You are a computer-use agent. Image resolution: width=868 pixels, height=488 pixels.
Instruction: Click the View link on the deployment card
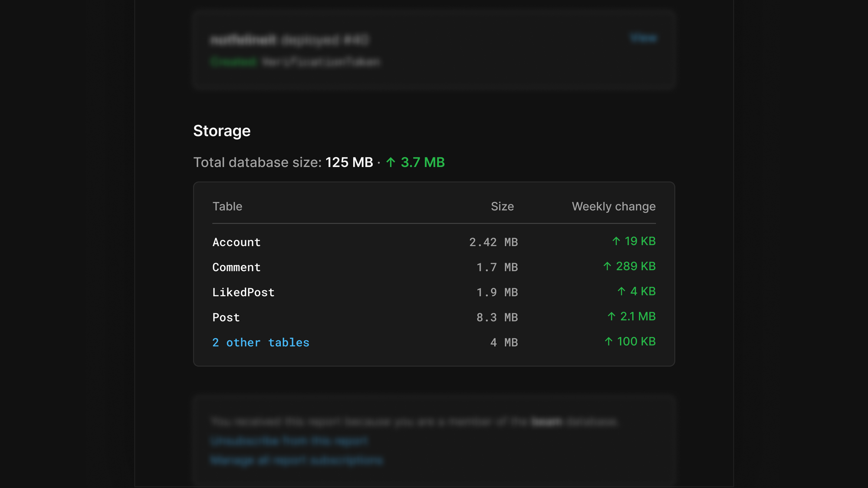644,38
